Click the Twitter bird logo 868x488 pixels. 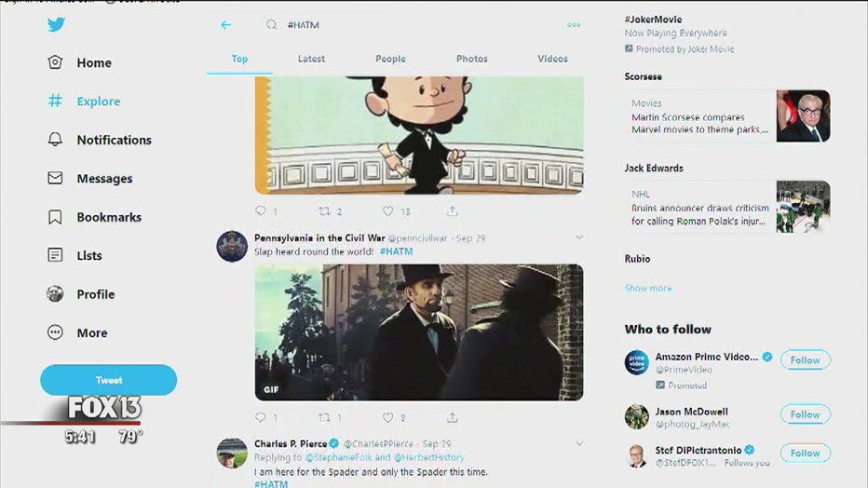[x=56, y=24]
